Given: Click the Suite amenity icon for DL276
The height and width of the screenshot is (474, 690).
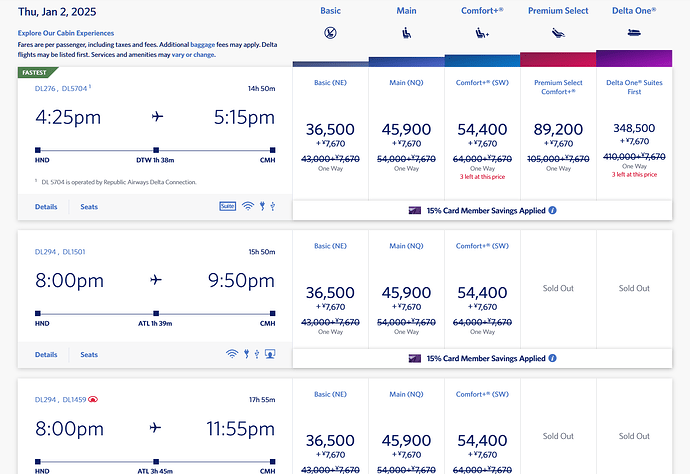Looking at the screenshot, I should point(228,207).
